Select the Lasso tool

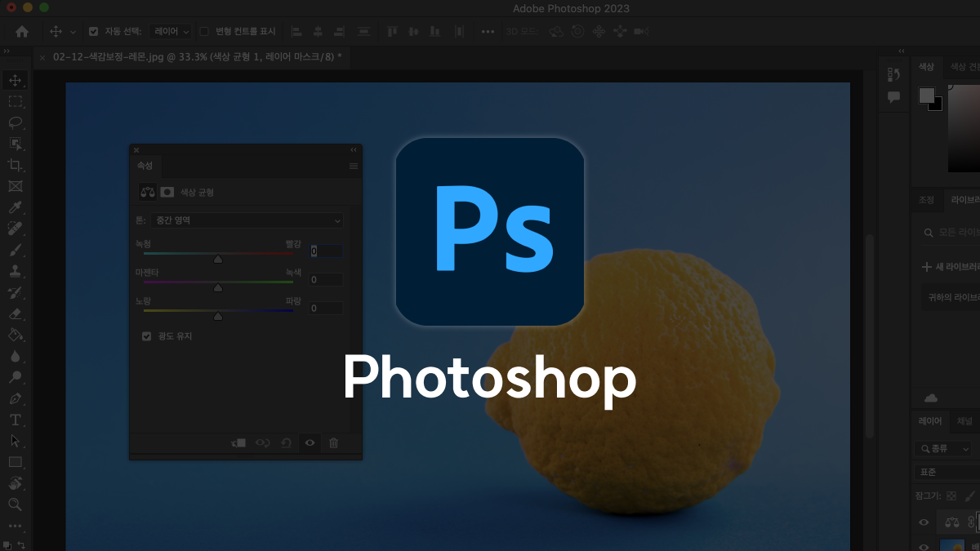pos(15,122)
